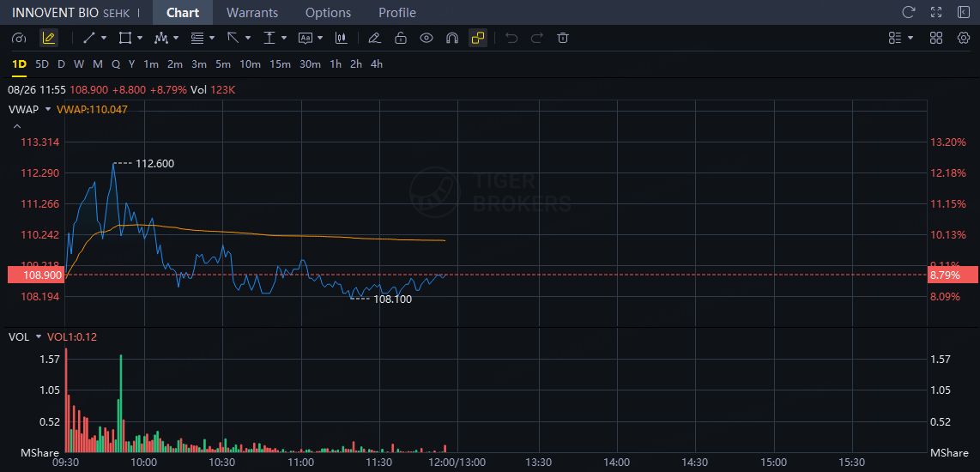Select the 1m interval
This screenshot has width=980, height=472.
[x=151, y=64]
